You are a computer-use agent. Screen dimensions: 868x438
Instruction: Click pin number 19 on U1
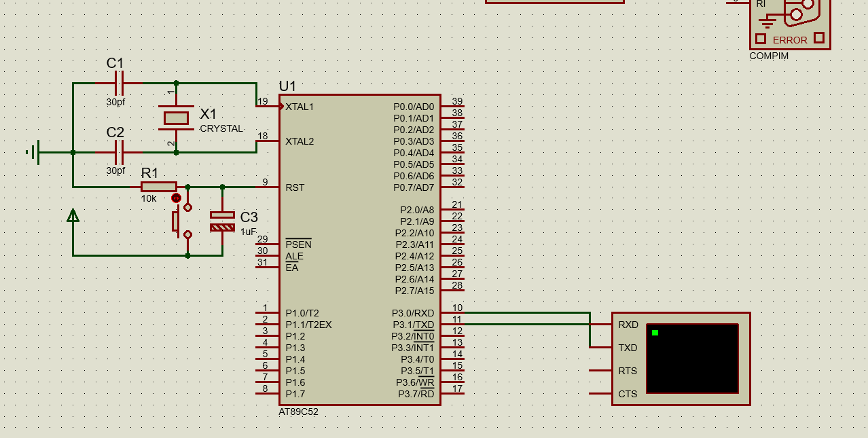(263, 101)
